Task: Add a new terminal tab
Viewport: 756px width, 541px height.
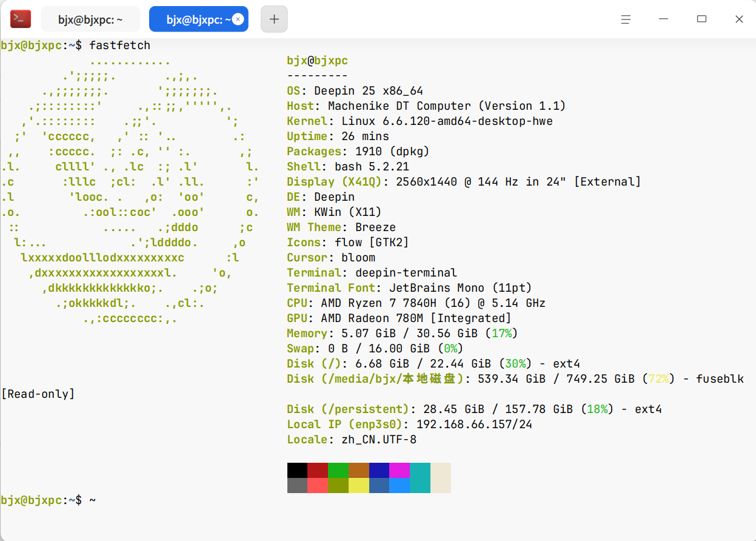Action: coord(274,19)
